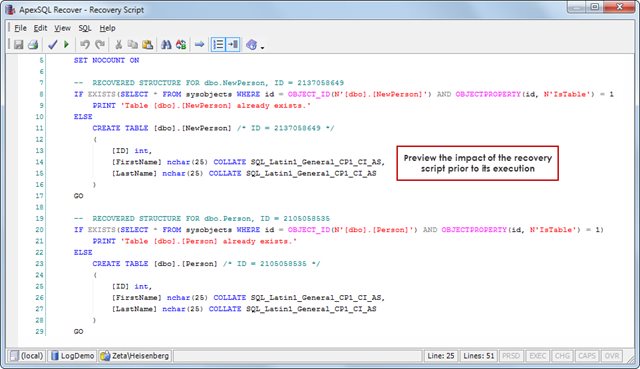Viewport: 640px width, 369px height.
Task: Open the SQL menu
Action: [x=85, y=28]
